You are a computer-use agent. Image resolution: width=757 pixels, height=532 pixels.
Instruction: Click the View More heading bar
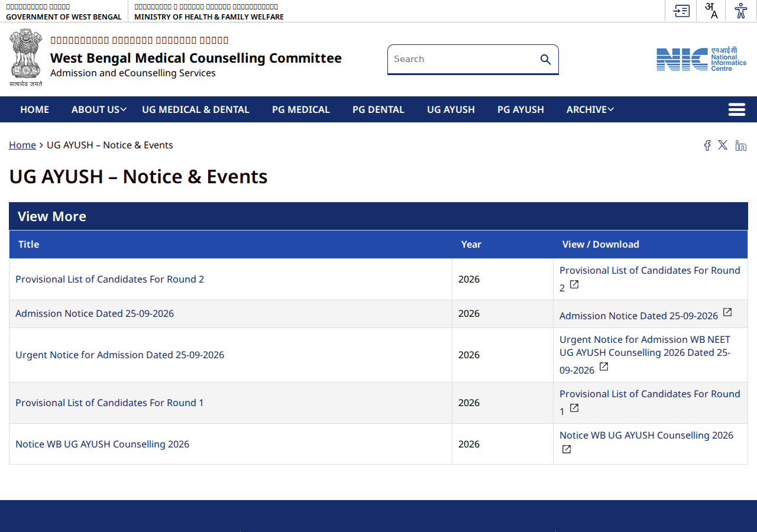(378, 216)
